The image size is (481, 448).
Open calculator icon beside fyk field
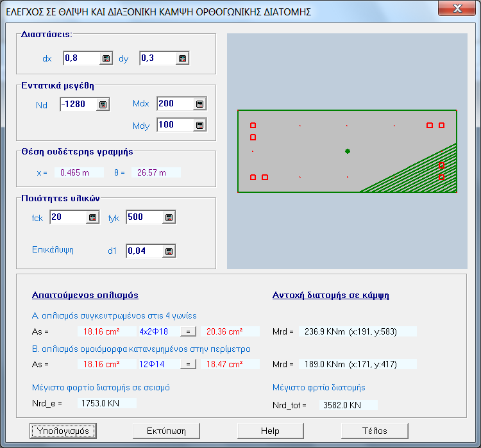point(169,218)
